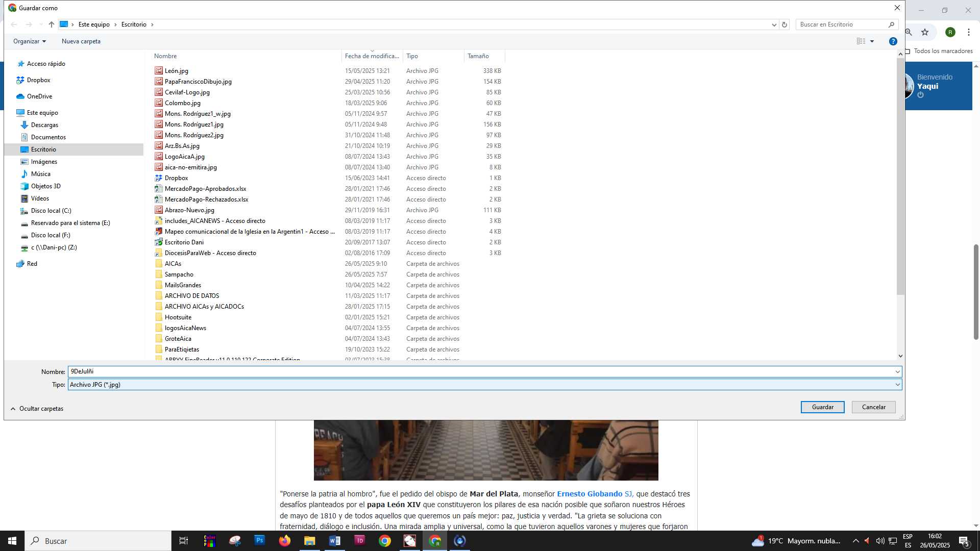
Task: Click the Dropbox icon in navigation pane
Action: coord(20,80)
